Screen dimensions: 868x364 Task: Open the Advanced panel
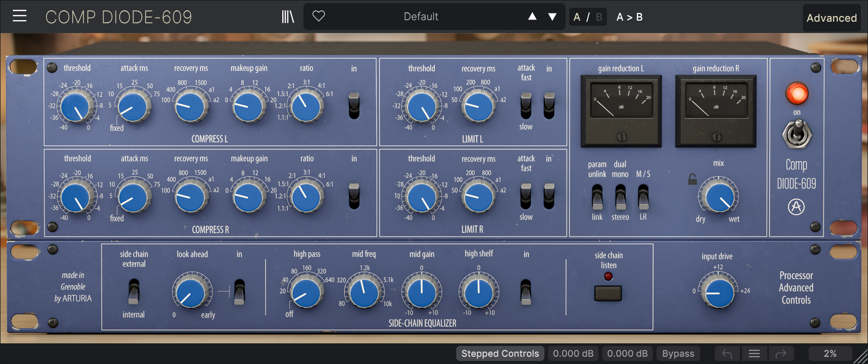coord(831,18)
